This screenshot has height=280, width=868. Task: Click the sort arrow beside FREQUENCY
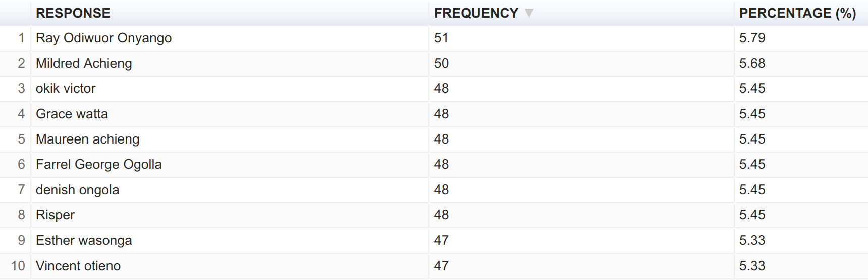click(x=529, y=13)
